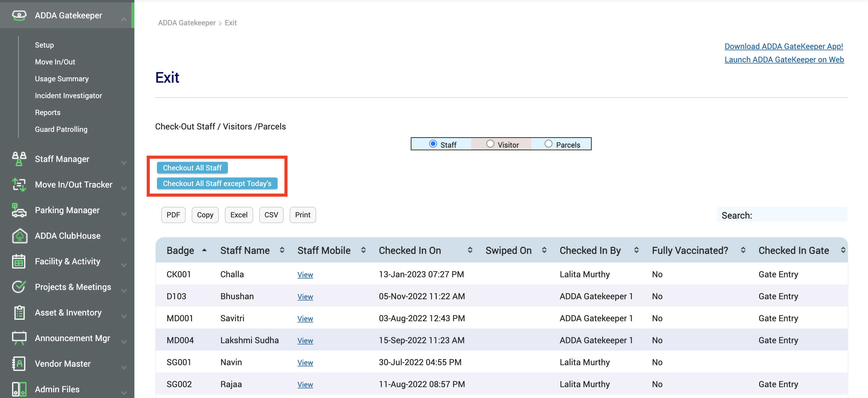Sort table by Staff Name column
This screenshot has width=868, height=398.
coord(245,250)
